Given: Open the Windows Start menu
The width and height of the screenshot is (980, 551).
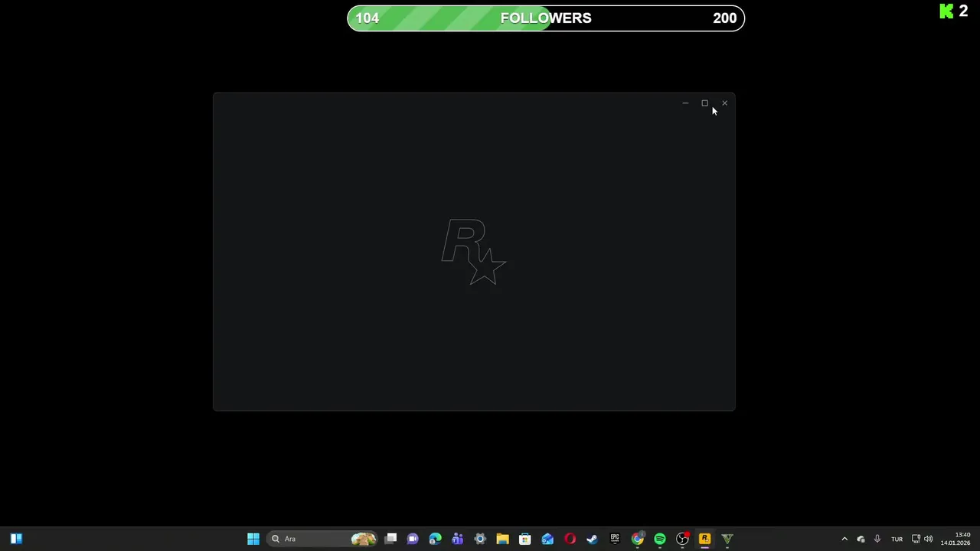Looking at the screenshot, I should pyautogui.click(x=253, y=539).
